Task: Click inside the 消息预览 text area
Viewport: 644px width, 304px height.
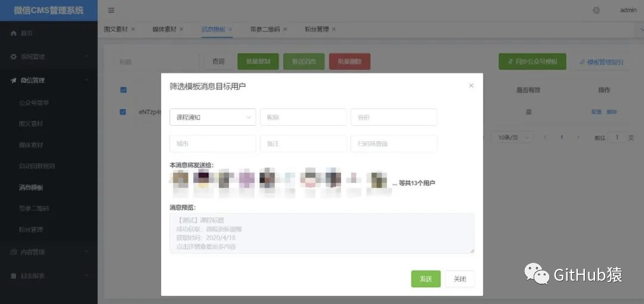Action: coord(322,233)
